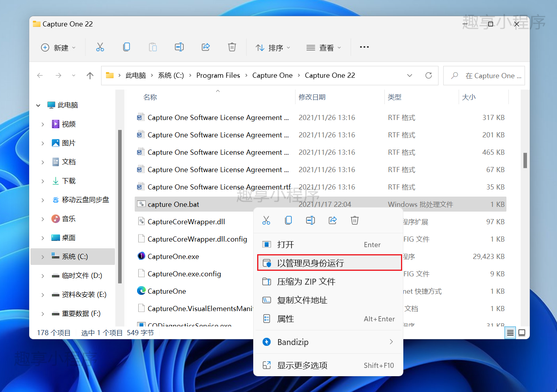Sort by the 名称 column header
The height and width of the screenshot is (392, 557).
tap(150, 97)
